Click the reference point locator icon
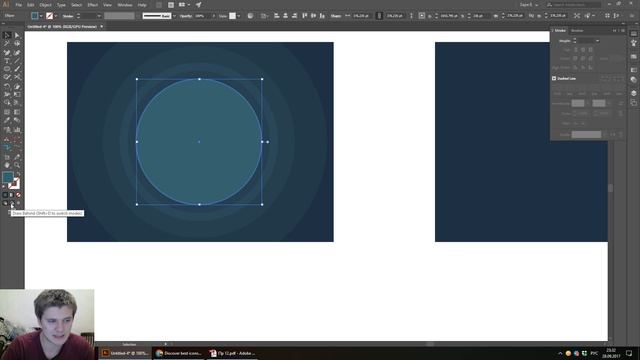The image size is (640, 360). [x=422, y=16]
